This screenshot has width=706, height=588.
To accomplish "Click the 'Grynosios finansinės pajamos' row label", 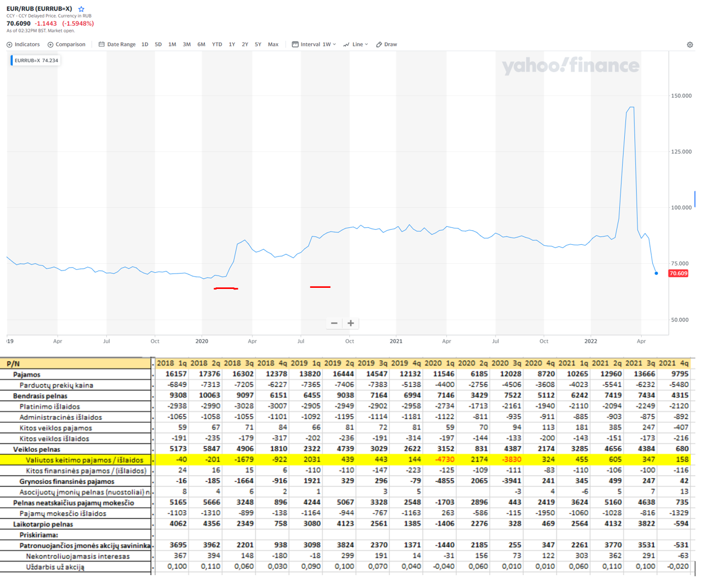I will 67,482.
